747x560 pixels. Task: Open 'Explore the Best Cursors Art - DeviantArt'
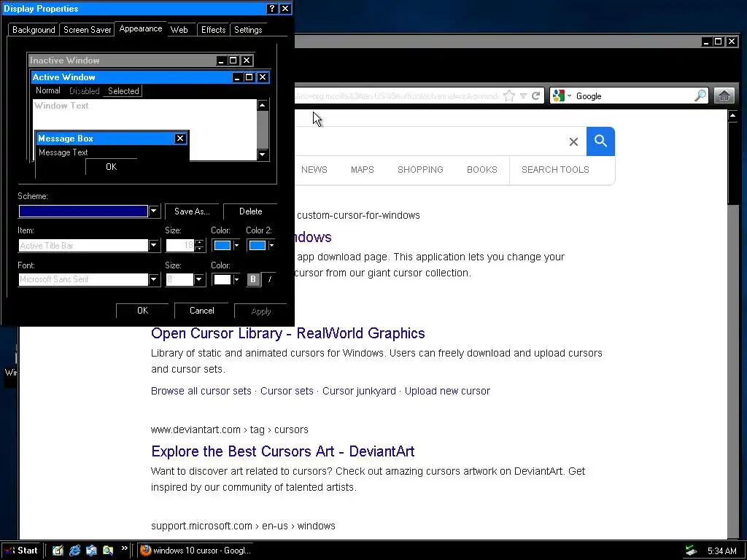[x=282, y=451]
